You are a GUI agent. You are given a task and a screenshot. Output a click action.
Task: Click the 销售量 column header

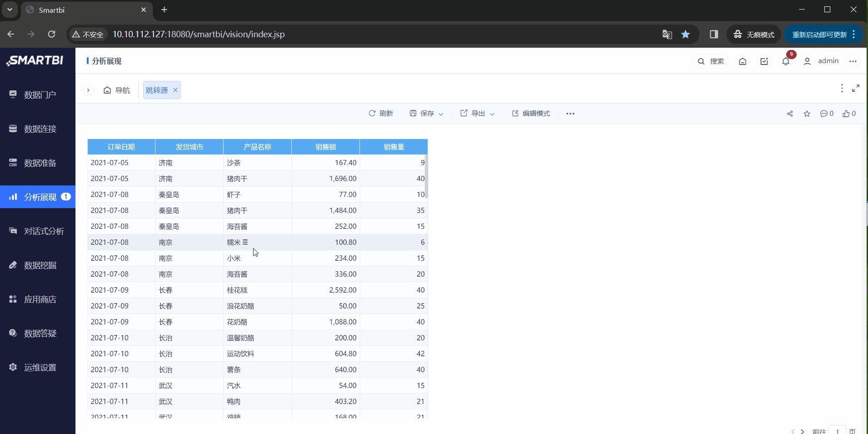point(394,147)
